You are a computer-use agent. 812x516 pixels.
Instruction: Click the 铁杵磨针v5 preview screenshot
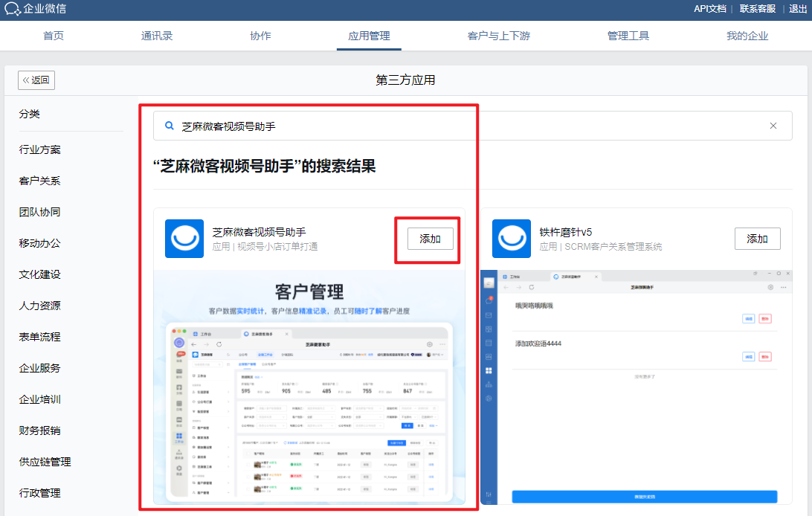point(637,387)
